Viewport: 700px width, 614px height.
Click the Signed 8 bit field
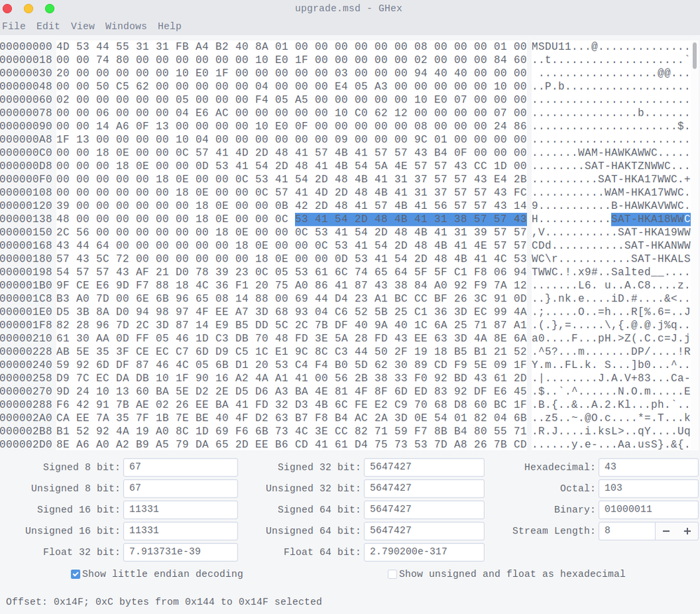coord(180,468)
